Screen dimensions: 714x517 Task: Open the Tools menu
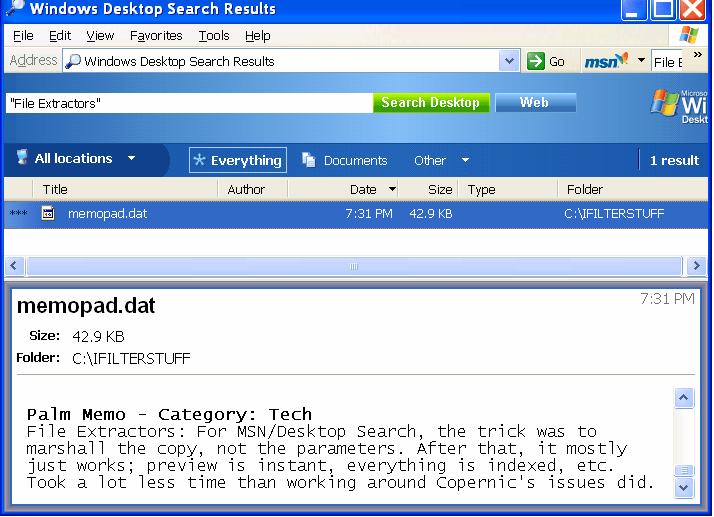[x=214, y=36]
